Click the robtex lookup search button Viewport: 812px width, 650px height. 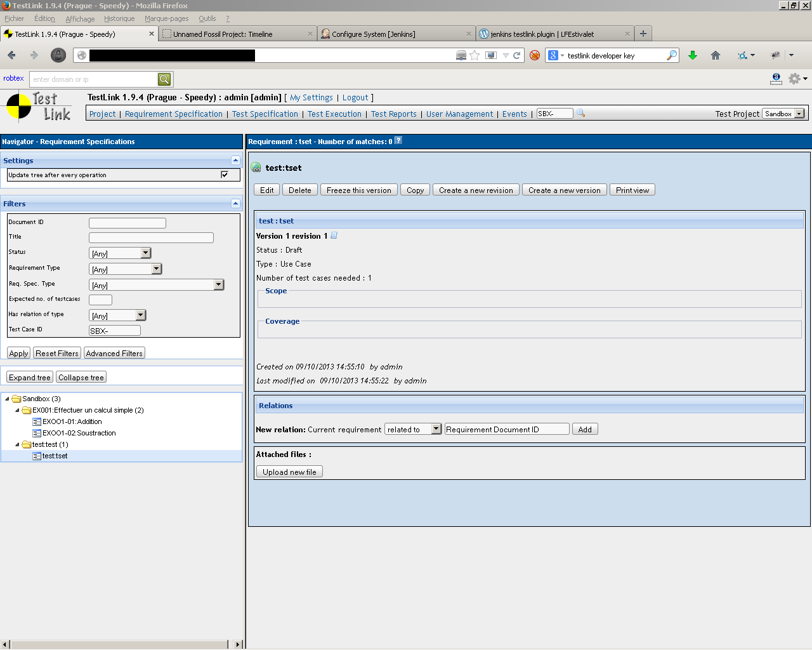coord(164,79)
